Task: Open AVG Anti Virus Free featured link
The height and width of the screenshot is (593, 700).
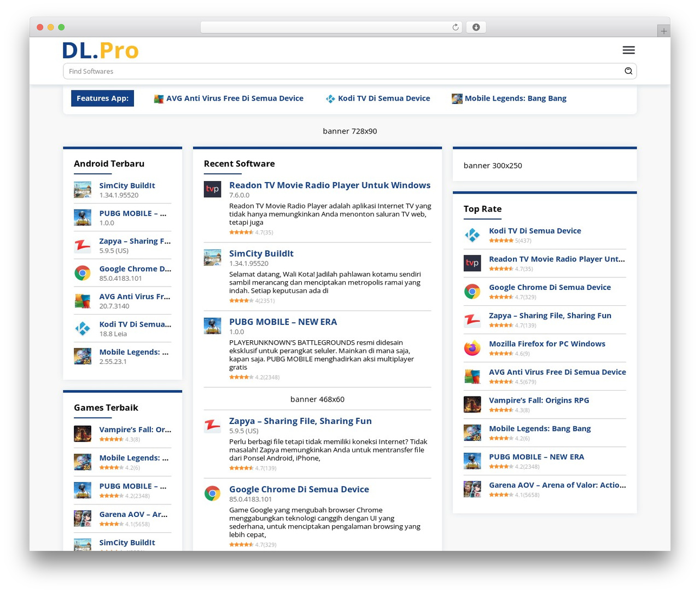Action: [x=235, y=98]
